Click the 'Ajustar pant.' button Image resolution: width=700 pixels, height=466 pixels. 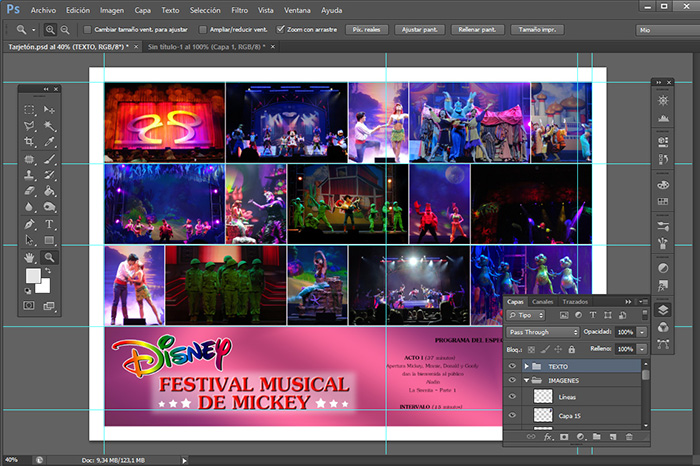tap(420, 30)
